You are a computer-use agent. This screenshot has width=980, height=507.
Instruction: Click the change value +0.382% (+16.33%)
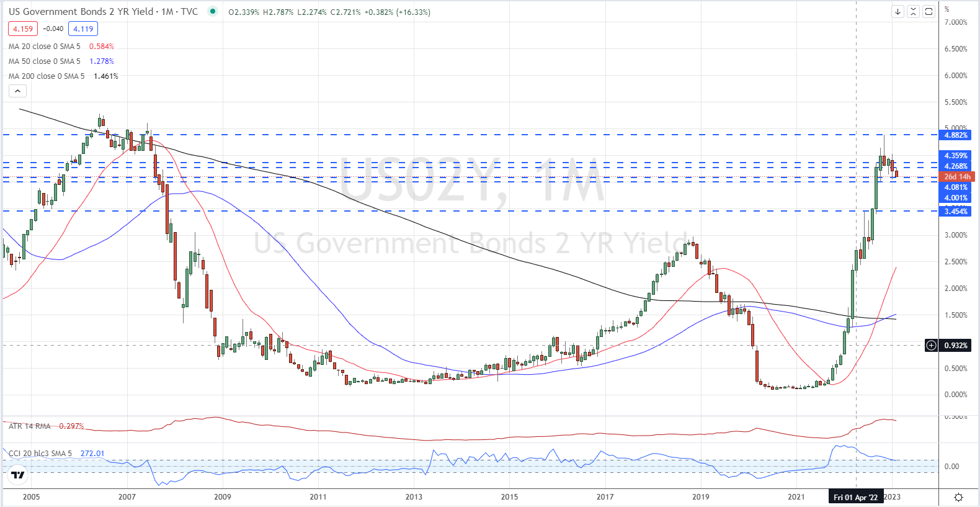pos(397,12)
